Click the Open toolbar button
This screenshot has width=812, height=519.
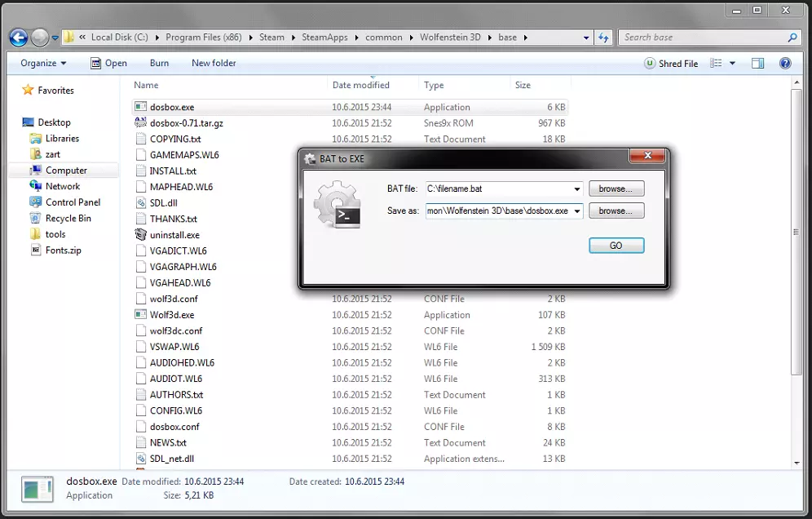(108, 63)
